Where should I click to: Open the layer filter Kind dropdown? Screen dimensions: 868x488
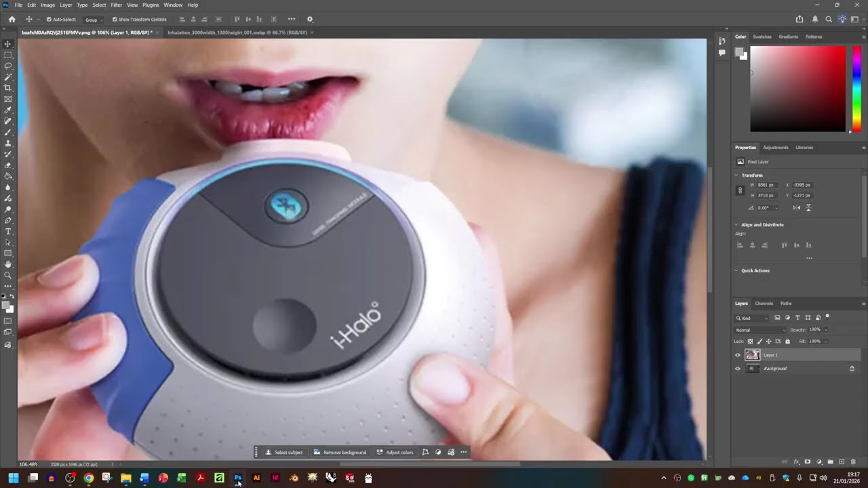(x=753, y=318)
